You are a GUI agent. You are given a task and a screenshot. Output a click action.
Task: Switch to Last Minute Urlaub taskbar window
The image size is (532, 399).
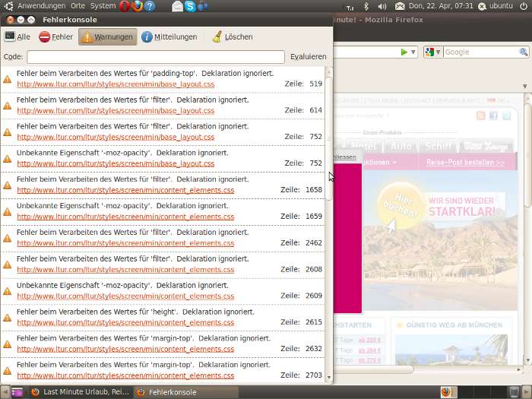[x=80, y=392]
